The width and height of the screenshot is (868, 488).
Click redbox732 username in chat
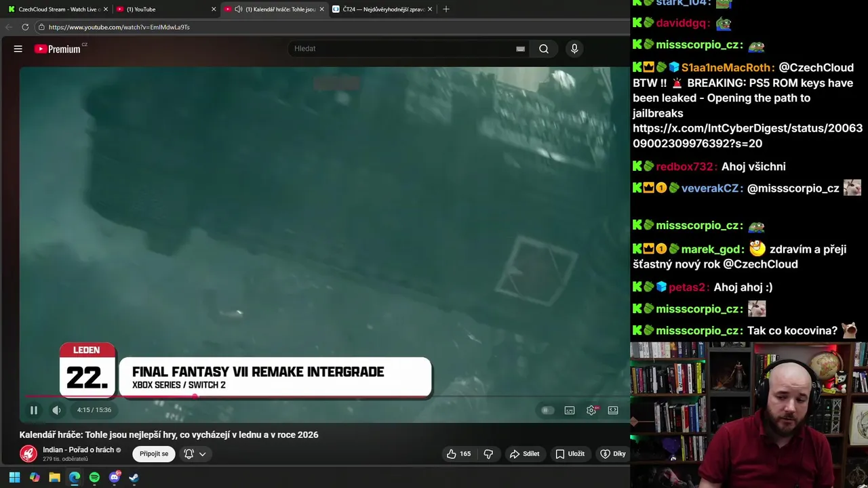[686, 167]
